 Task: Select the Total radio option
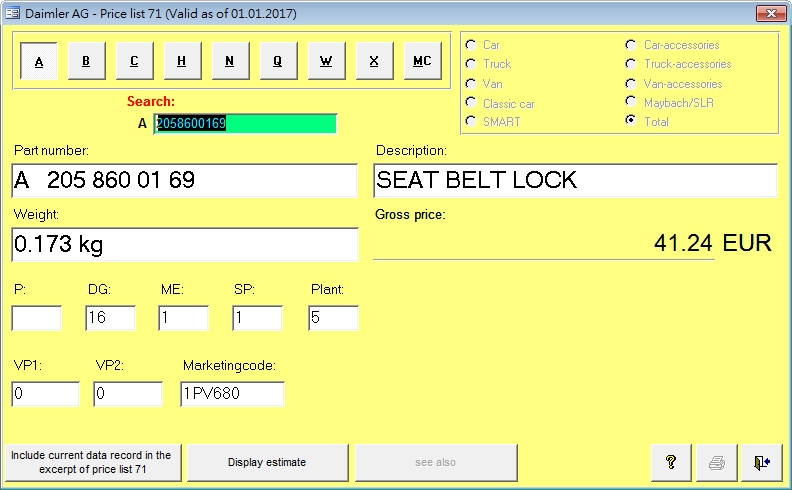631,121
